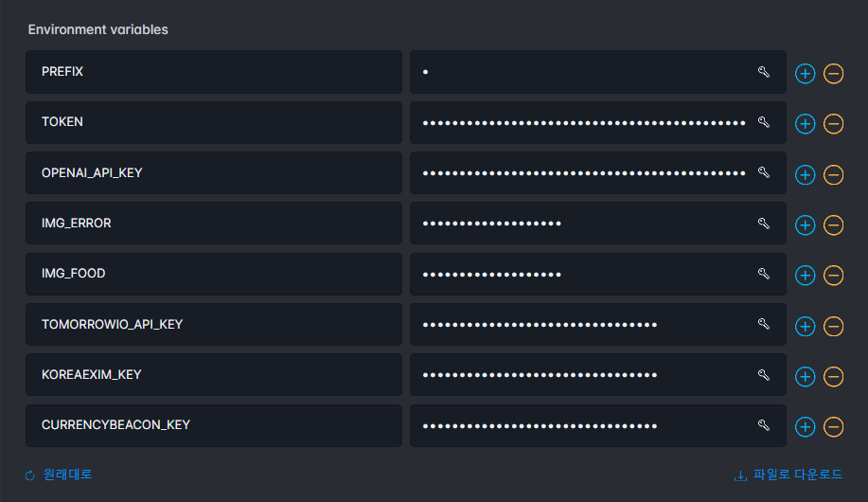Click the 원래대로 reset link
868x502 pixels.
[59, 475]
